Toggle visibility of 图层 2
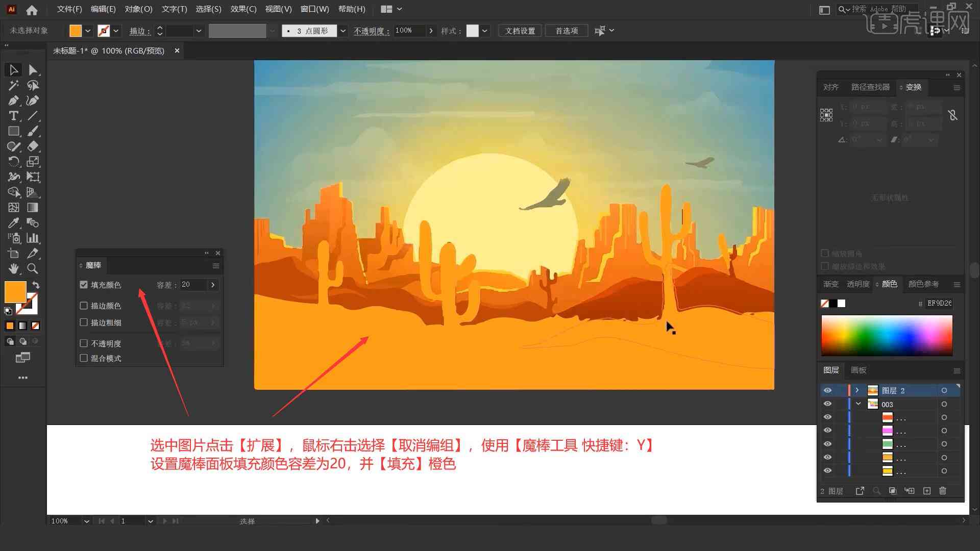Viewport: 980px width, 551px height. coord(828,390)
